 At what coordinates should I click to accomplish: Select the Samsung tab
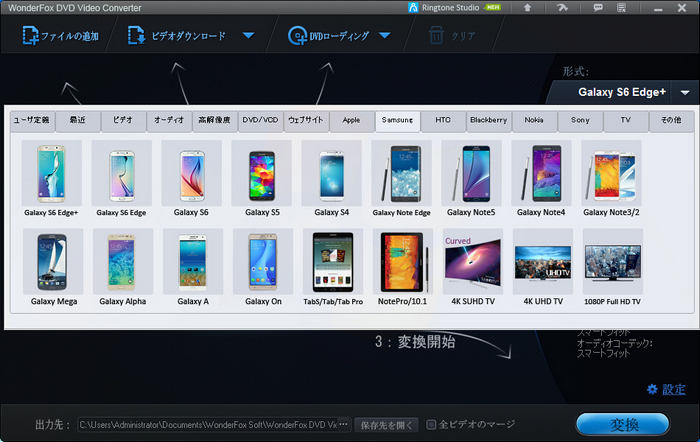397,121
